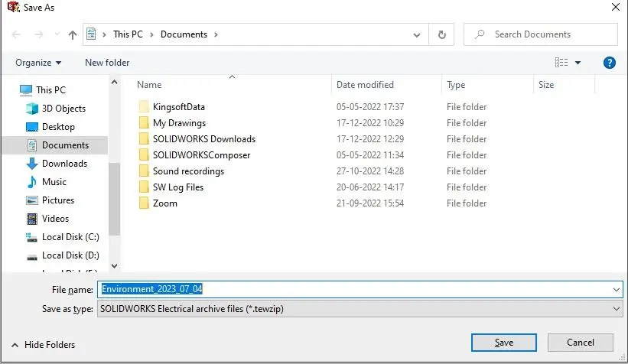Select This PC in the address breadcrumb
This screenshot has height=364, width=628.
[128, 34]
